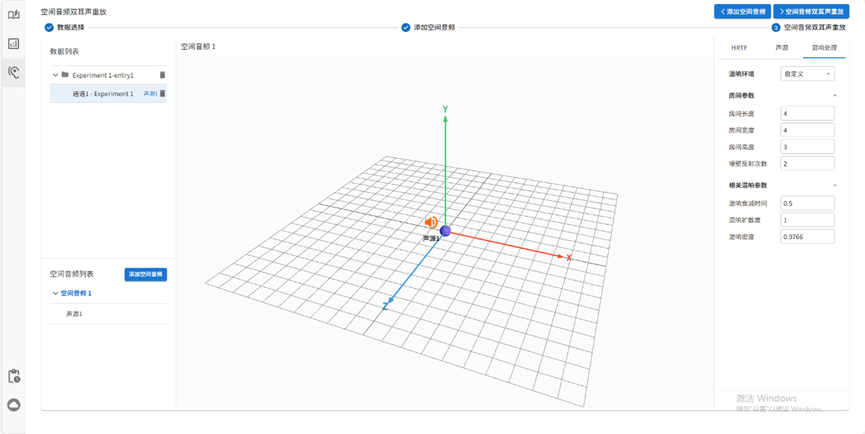Open the top sidebar audio data icon

[14, 15]
